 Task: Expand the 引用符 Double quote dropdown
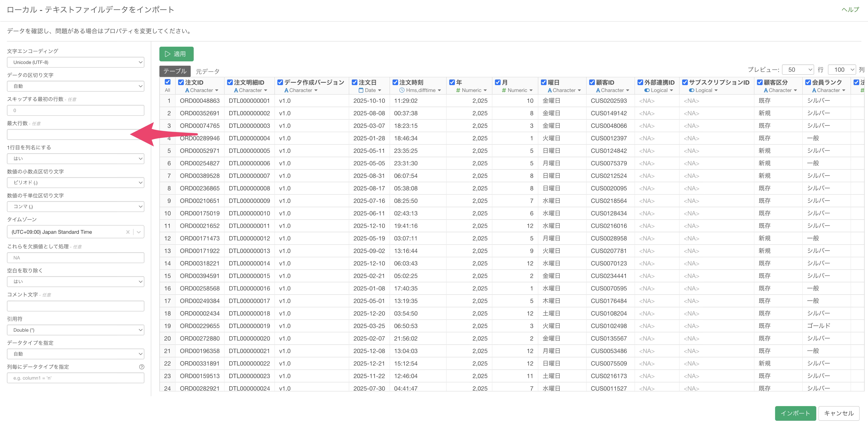(76, 330)
